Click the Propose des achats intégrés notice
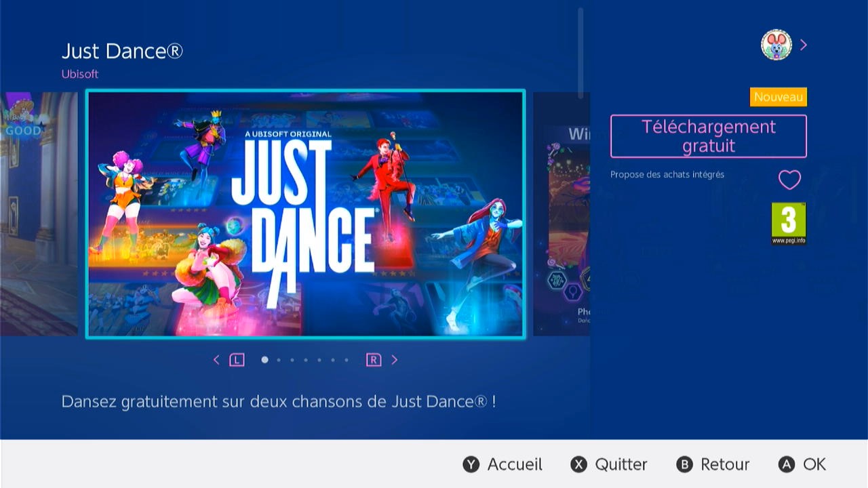Screen dimensions: 868x488 point(667,174)
